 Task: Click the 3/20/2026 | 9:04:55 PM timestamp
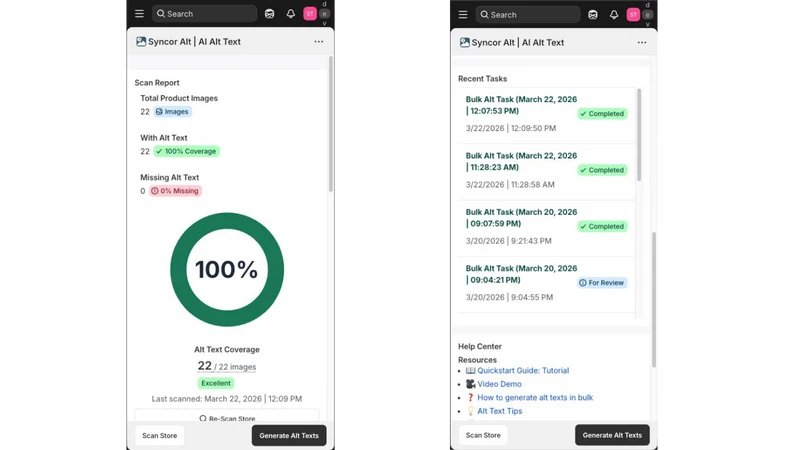click(x=509, y=297)
